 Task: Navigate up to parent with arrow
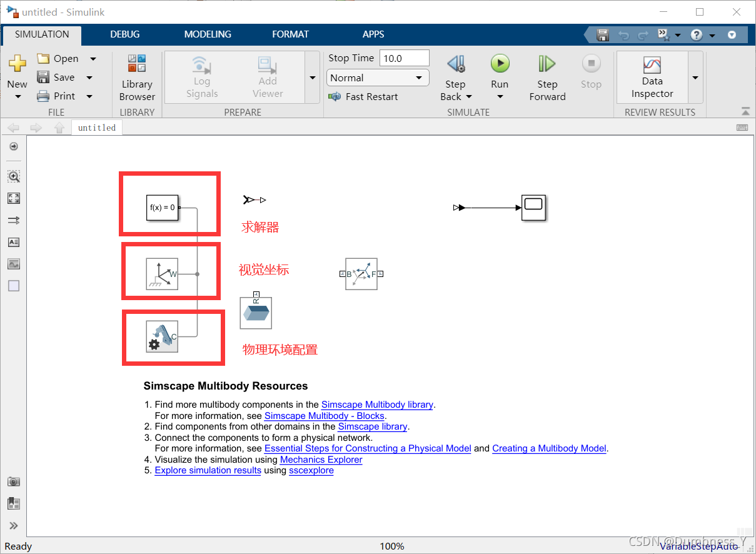click(59, 128)
